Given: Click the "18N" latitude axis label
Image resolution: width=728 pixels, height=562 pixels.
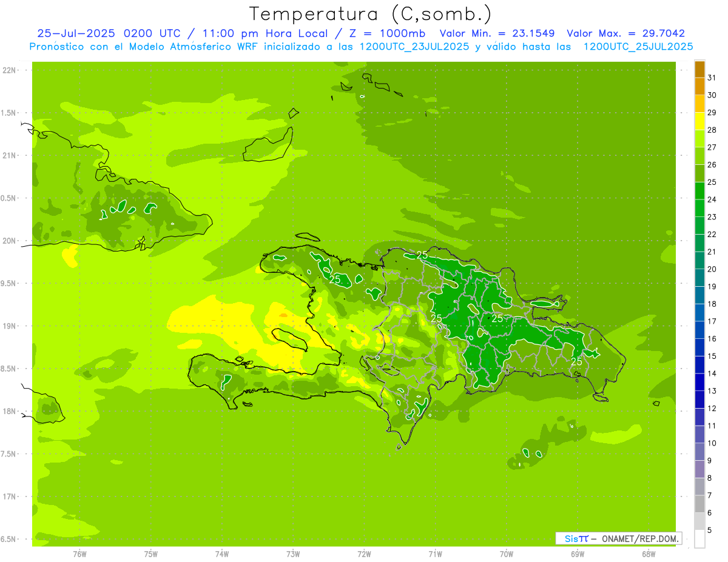Looking at the screenshot, I should 8,411.
